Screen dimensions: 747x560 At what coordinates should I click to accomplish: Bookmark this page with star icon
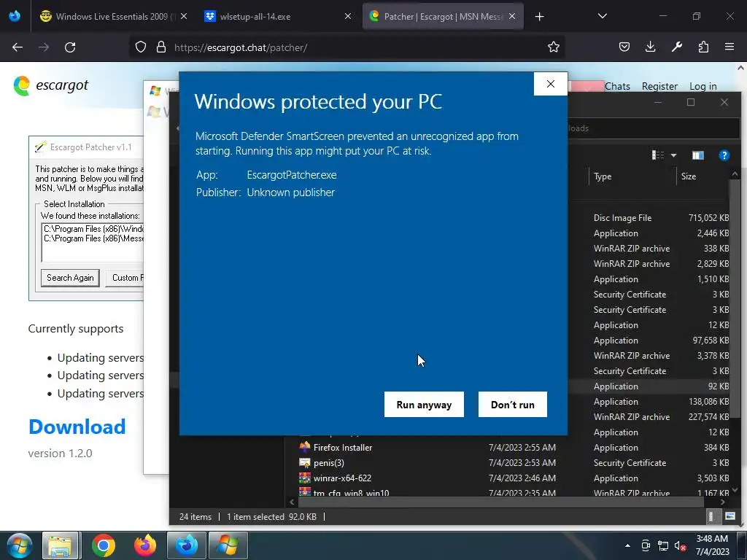coord(553,47)
